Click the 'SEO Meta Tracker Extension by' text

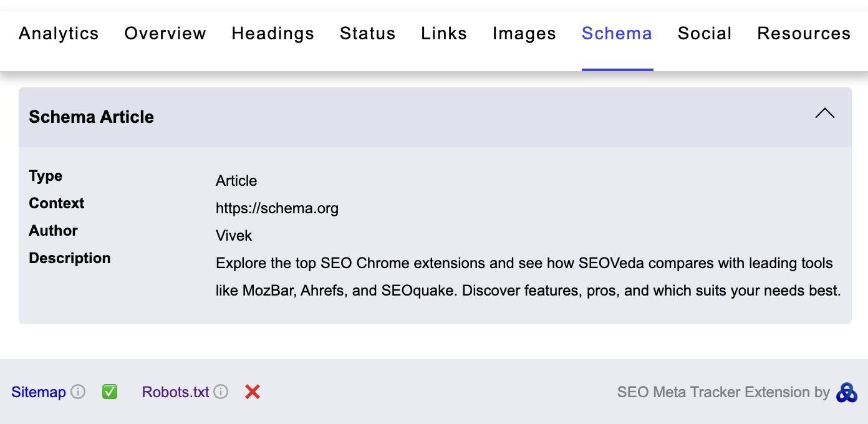click(x=723, y=392)
